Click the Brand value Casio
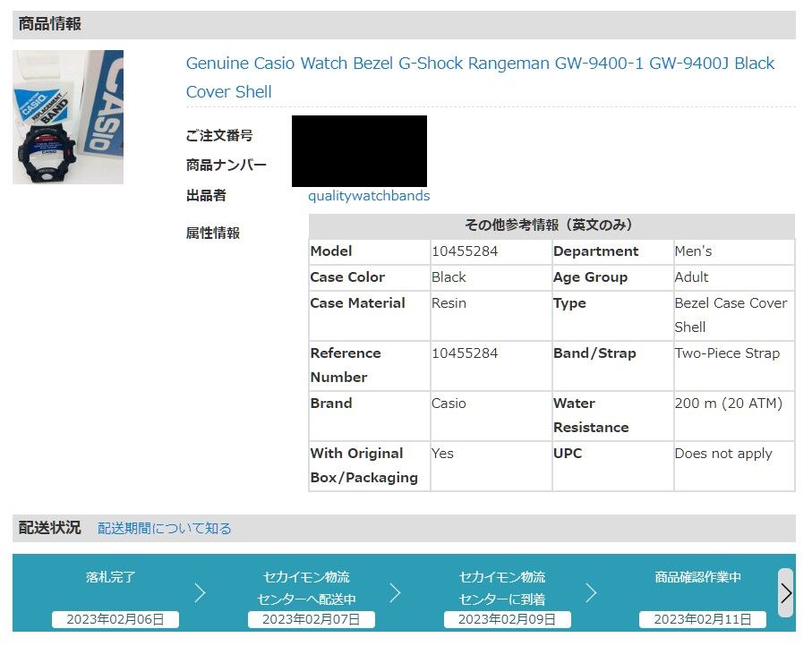Viewport: 812px width, 646px height. pos(449,404)
